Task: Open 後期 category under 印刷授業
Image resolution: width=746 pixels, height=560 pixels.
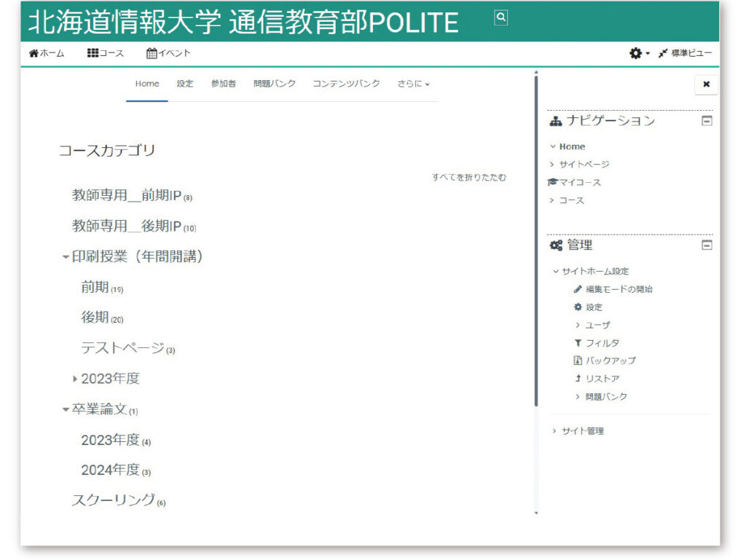Action: 95,317
